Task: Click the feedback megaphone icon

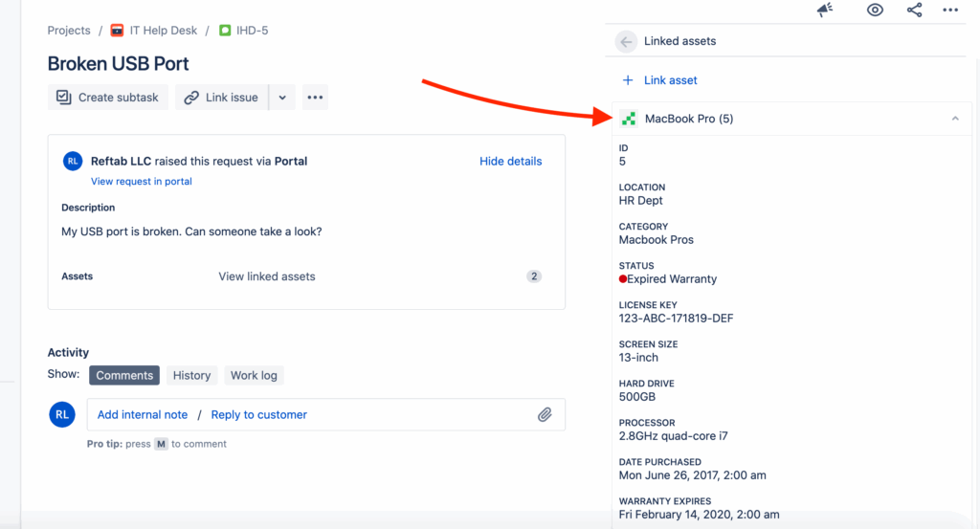Action: 825,10
